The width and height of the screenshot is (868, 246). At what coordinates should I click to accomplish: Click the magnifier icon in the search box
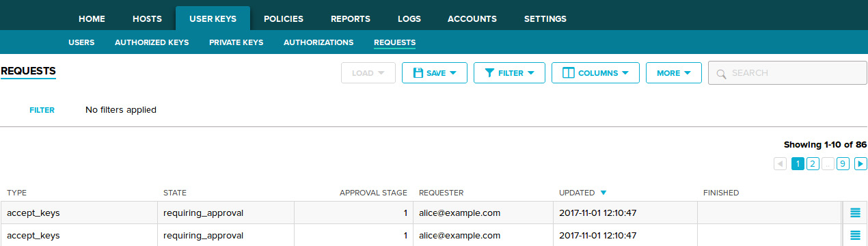click(722, 73)
